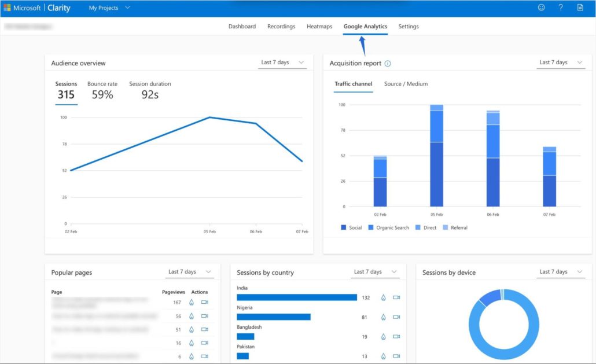Switch to the Recordings tab

pos(281,26)
